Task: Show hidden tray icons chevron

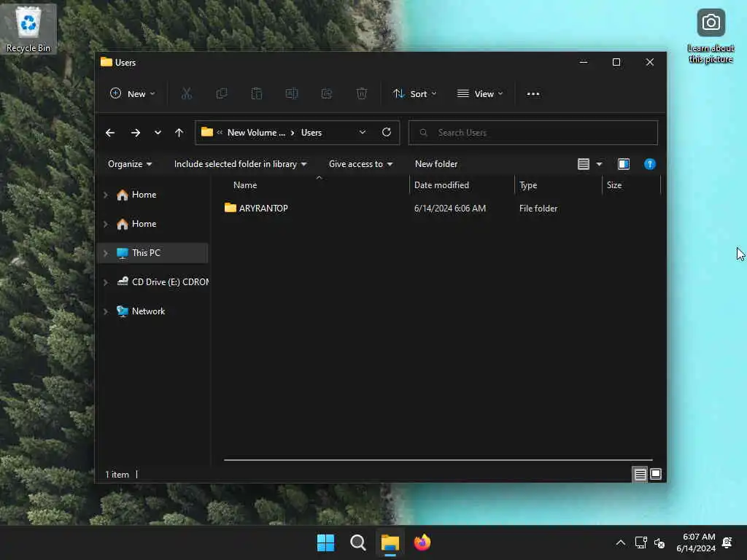Action: [620, 542]
